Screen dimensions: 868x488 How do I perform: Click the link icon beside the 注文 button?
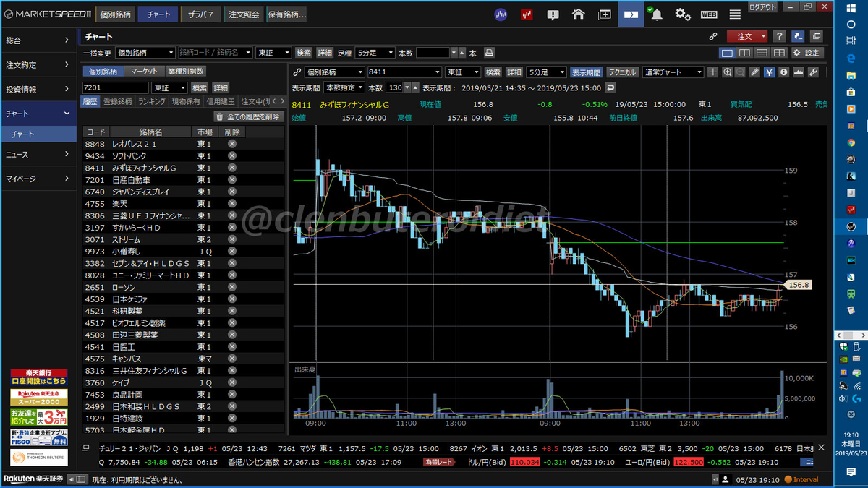[x=712, y=36]
